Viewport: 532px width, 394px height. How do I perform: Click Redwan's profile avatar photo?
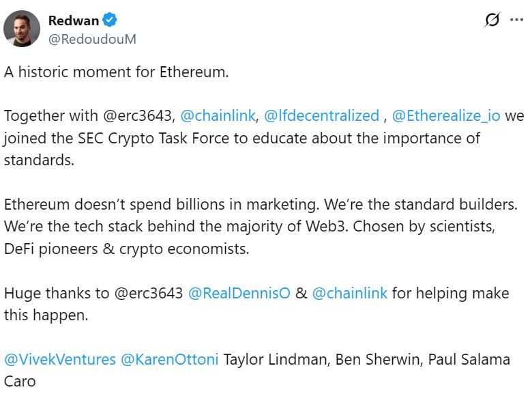pyautogui.click(x=21, y=29)
